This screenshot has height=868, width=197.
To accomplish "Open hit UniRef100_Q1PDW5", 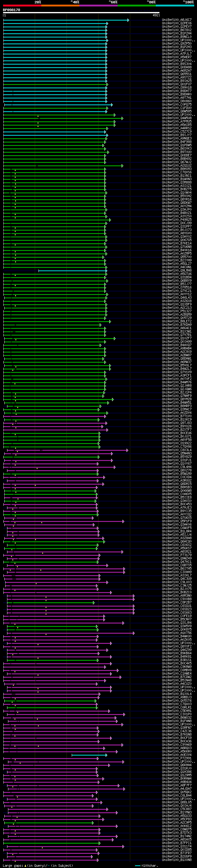I will point(177,145).
